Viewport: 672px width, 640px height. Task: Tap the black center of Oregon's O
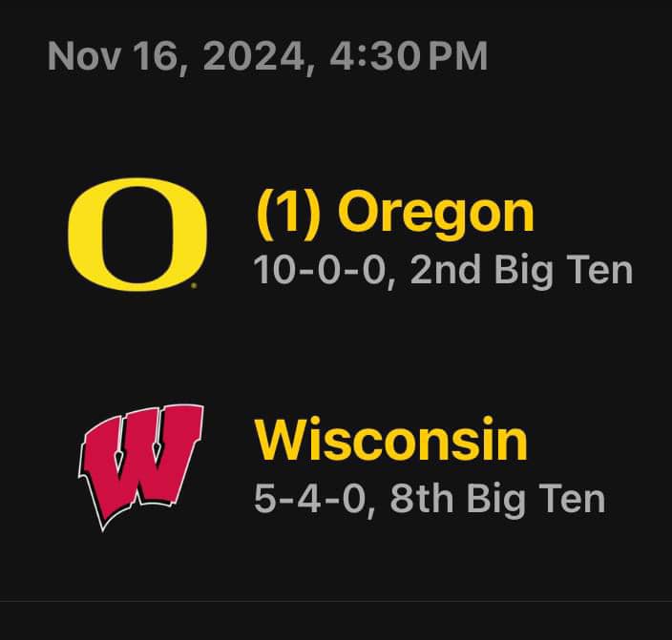pos(136,235)
